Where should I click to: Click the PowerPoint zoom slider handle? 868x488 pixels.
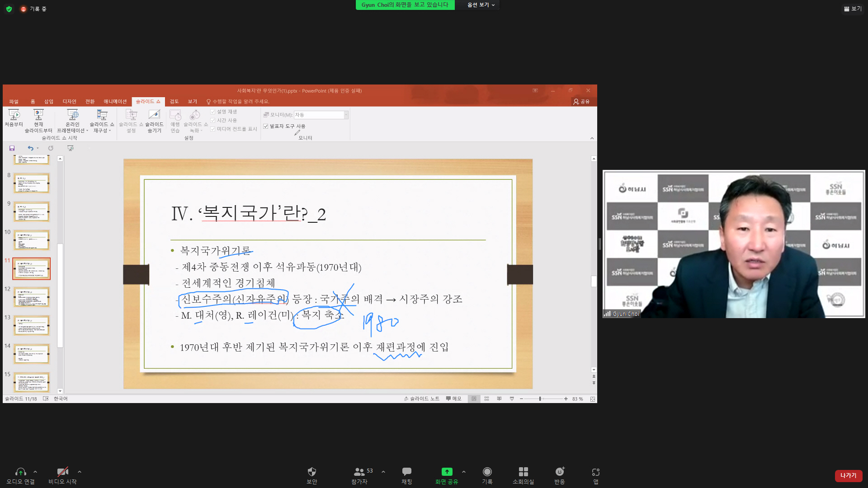(x=540, y=399)
